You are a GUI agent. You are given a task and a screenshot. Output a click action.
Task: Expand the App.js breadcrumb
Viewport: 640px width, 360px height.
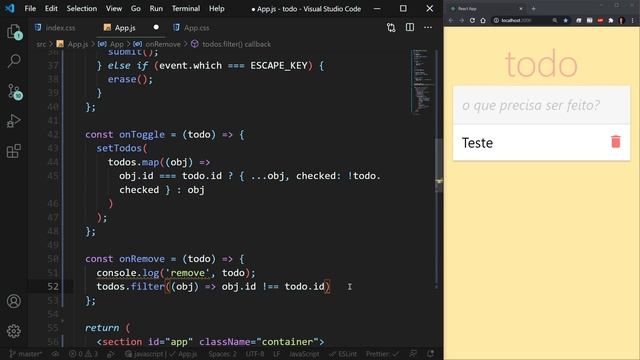click(73, 44)
